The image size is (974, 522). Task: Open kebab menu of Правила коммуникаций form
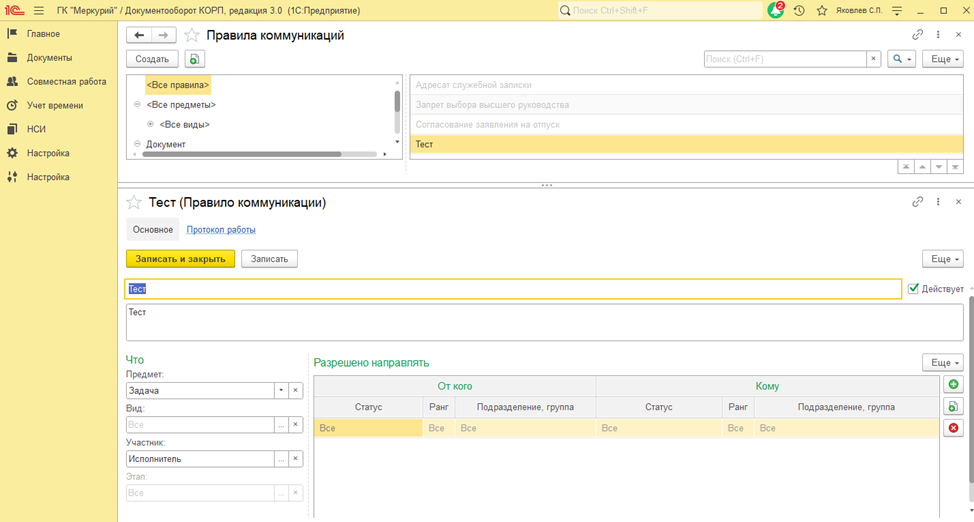pyautogui.click(x=938, y=35)
